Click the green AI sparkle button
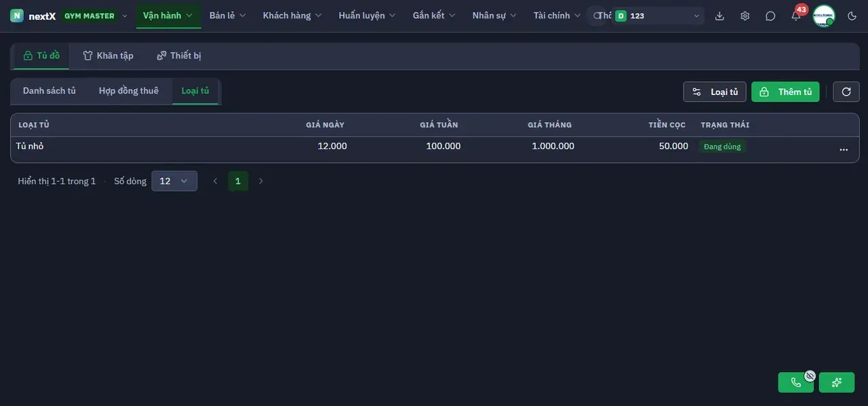Viewport: 868px width, 406px height. click(837, 382)
